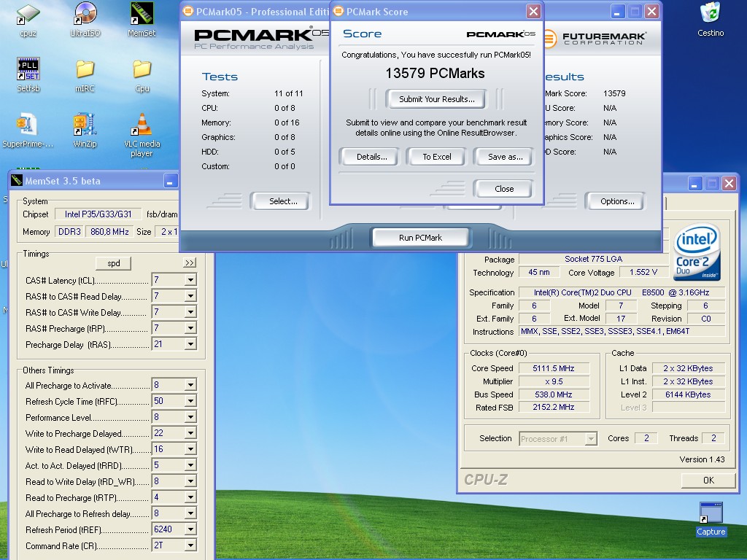
Task: Open VLC media player shortcut
Action: click(x=142, y=135)
